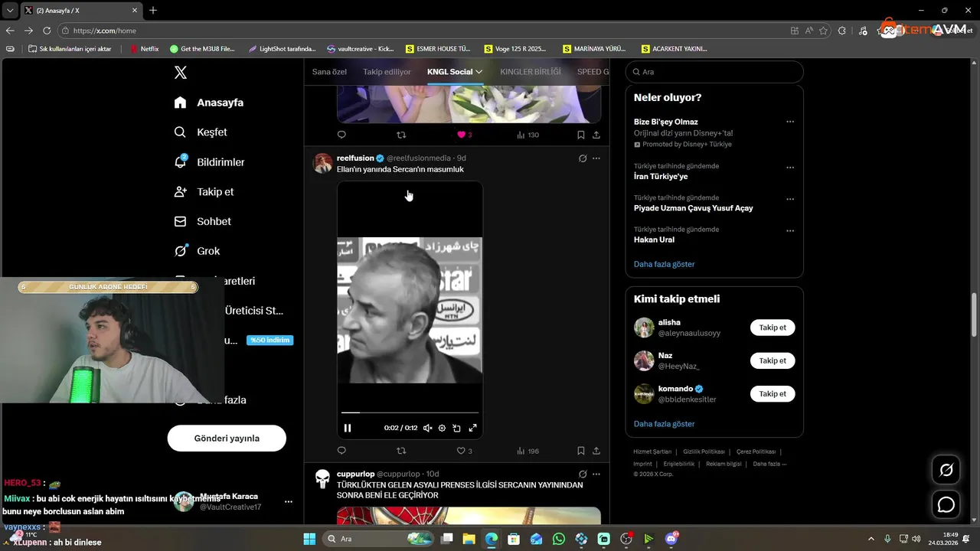The width and height of the screenshot is (980, 551).
Task: Share the reelfusion post
Action: coord(596,451)
